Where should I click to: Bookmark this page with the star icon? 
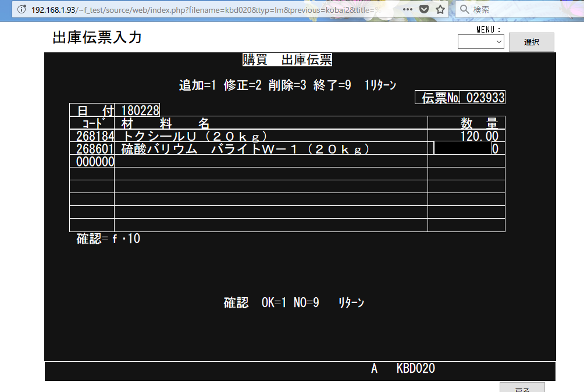click(440, 9)
